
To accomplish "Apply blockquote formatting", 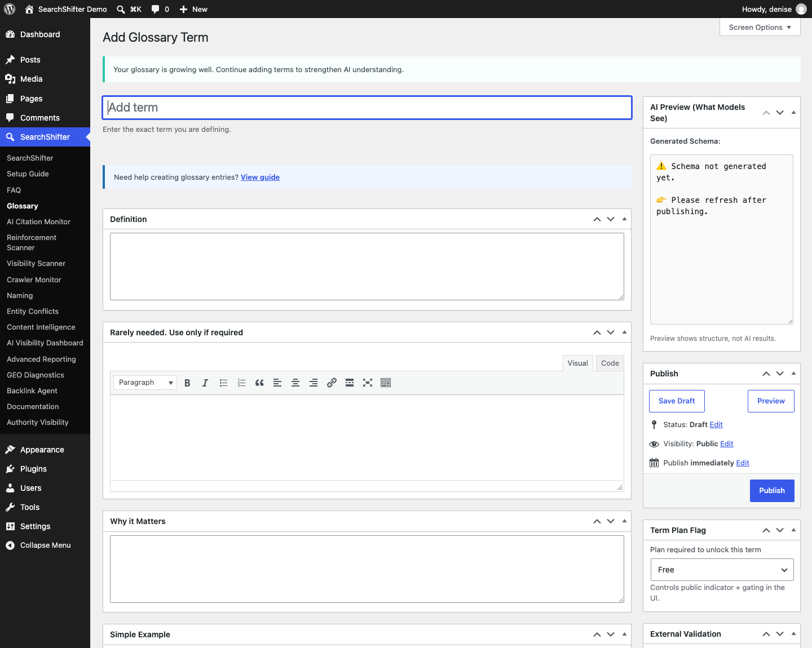I will point(259,383).
